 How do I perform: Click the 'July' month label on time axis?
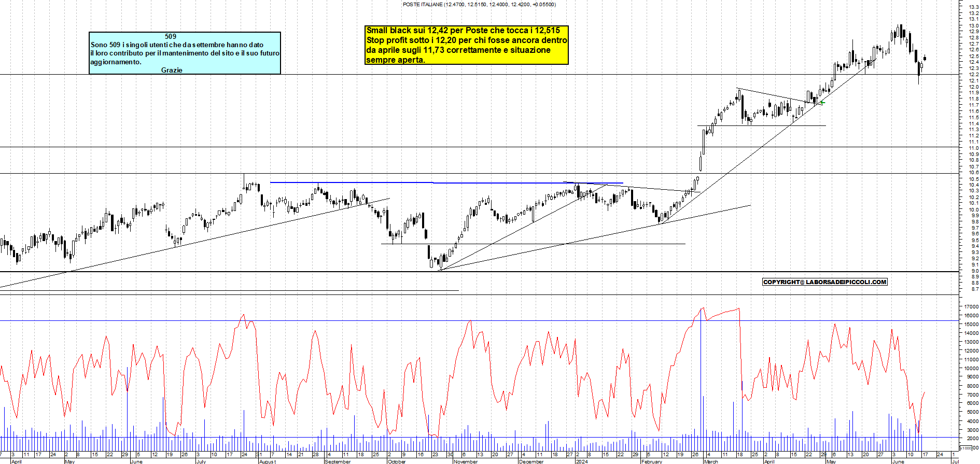pos(201,461)
